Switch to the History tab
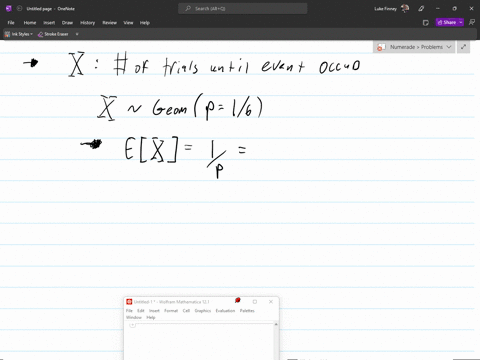This screenshot has width=480, height=360. click(87, 23)
